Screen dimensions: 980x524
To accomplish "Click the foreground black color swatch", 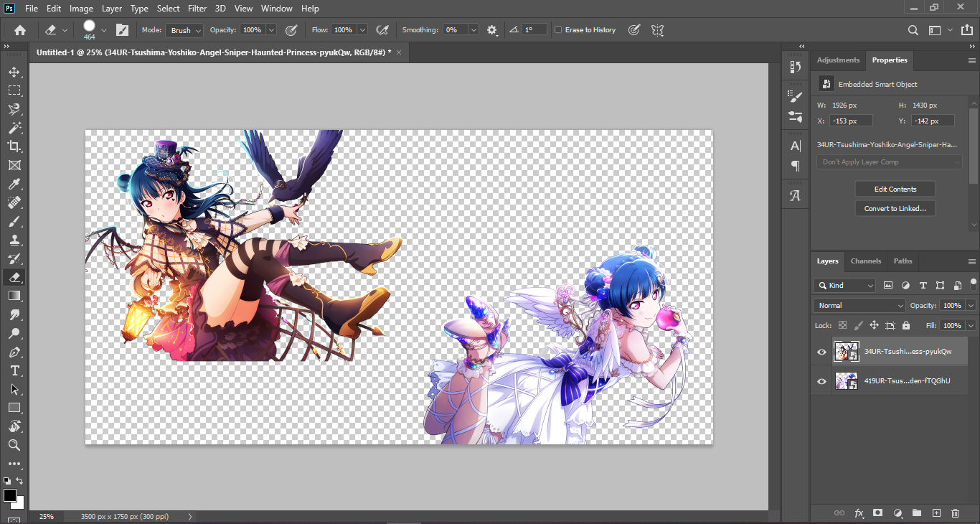I will pyautogui.click(x=9, y=495).
